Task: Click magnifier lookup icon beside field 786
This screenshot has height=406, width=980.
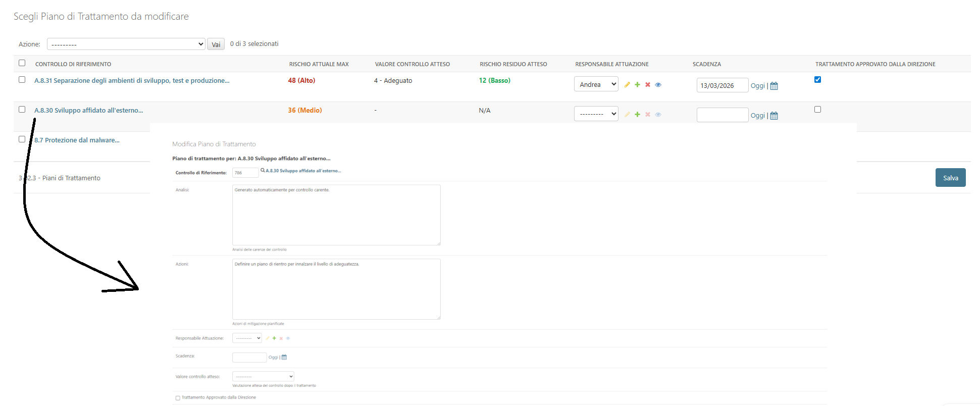Action: [263, 171]
